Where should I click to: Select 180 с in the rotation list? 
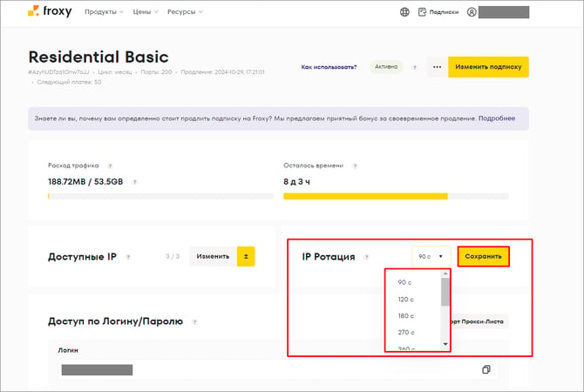click(405, 316)
